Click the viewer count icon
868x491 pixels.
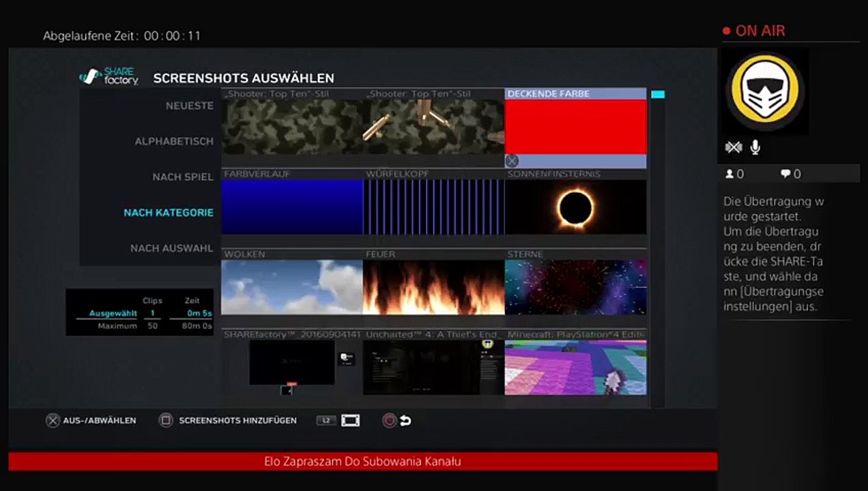[729, 175]
